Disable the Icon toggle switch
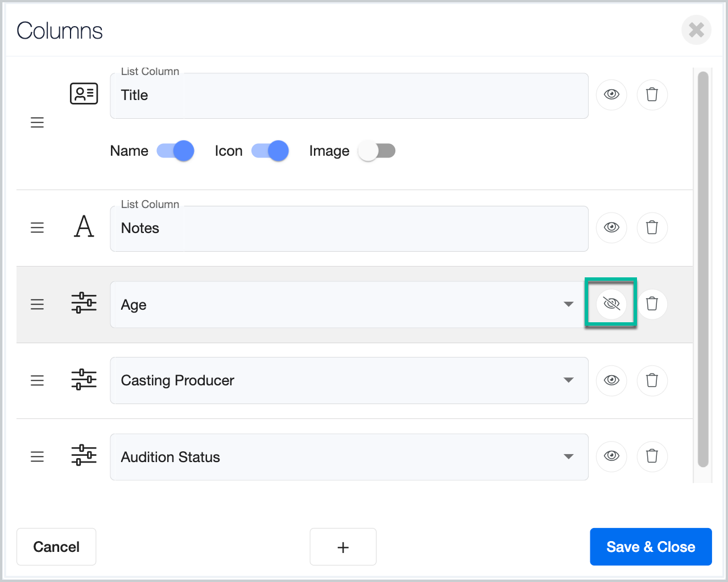Image resolution: width=728 pixels, height=582 pixels. 270,151
